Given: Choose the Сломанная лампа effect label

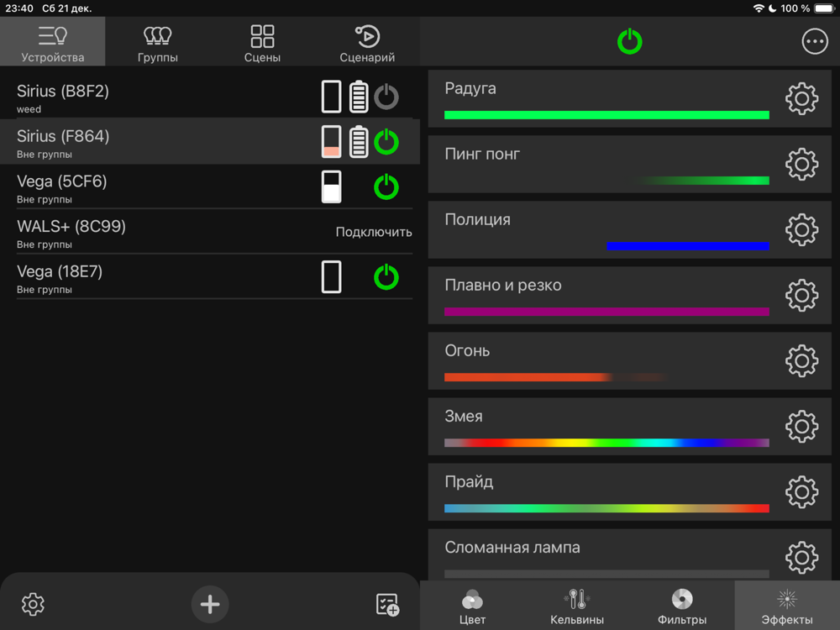Looking at the screenshot, I should point(512,548).
